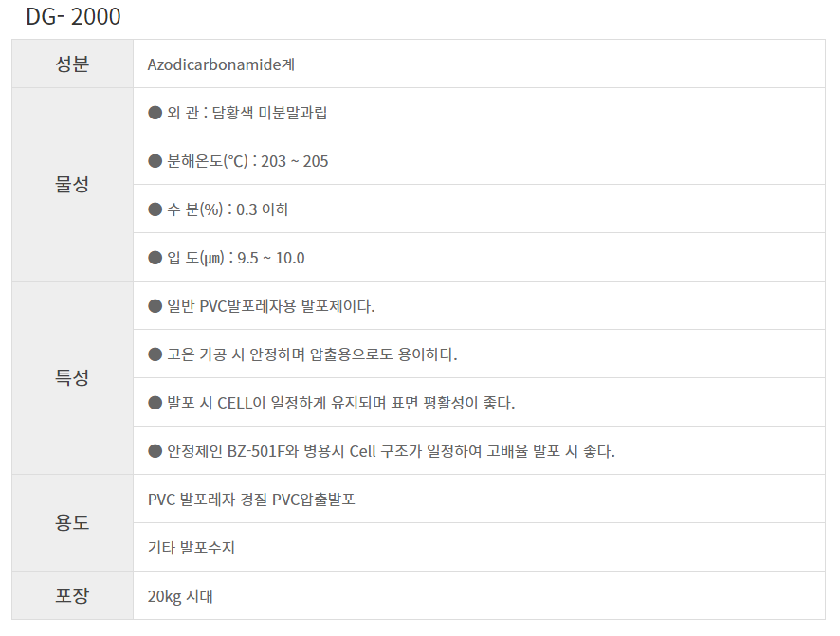Click the 특성 row header
The height and width of the screenshot is (636, 840).
click(72, 378)
